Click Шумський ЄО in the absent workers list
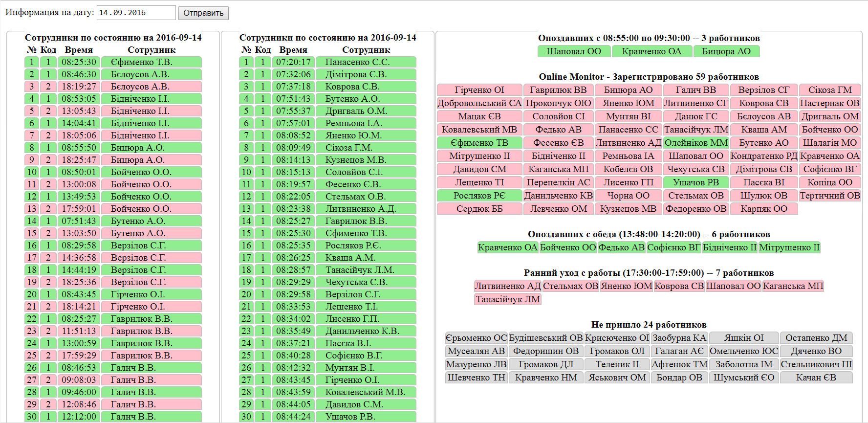Image resolution: width=868 pixels, height=423 pixels. [743, 378]
